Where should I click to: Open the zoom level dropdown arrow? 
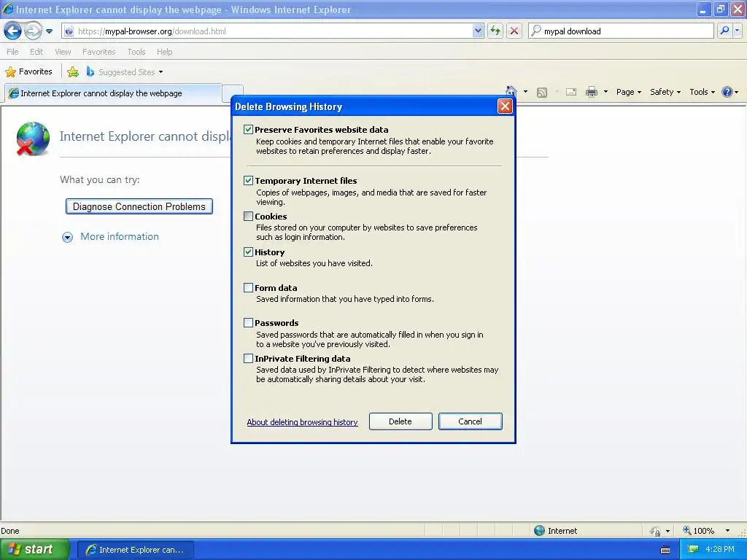point(727,531)
